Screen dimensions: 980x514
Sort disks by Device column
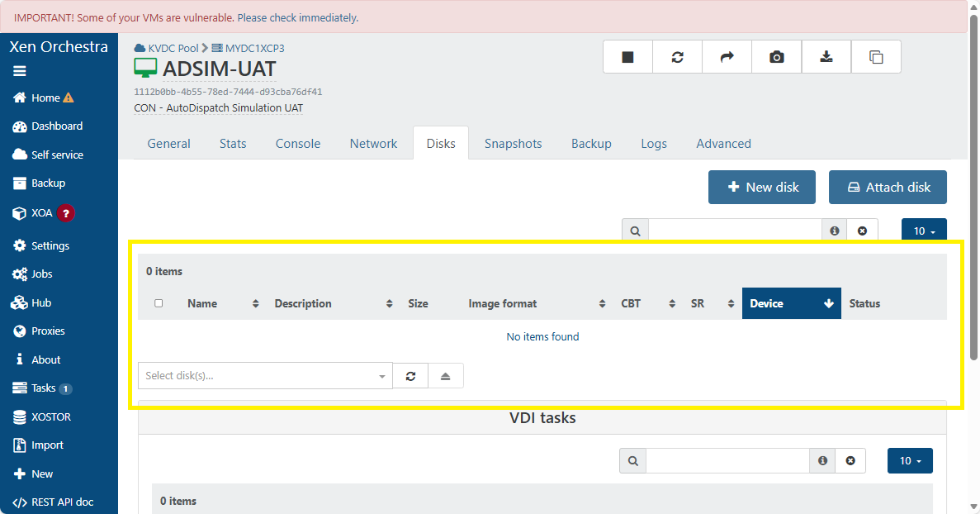click(x=790, y=303)
